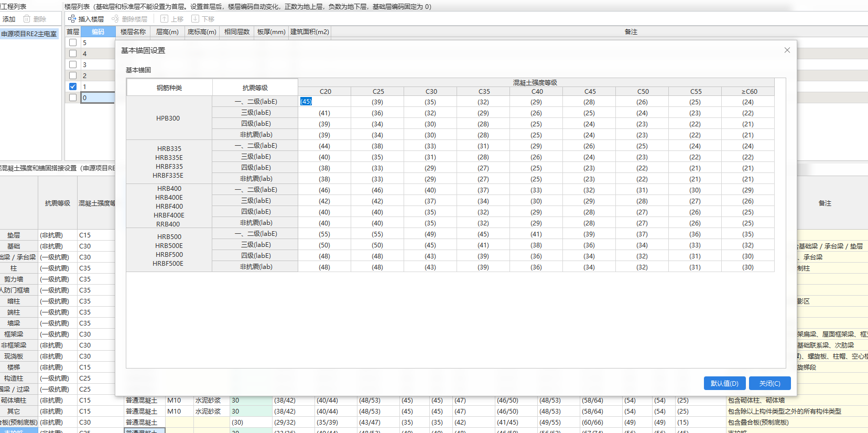Click the 抗震等级 header in dialog
868x433 pixels.
point(255,88)
